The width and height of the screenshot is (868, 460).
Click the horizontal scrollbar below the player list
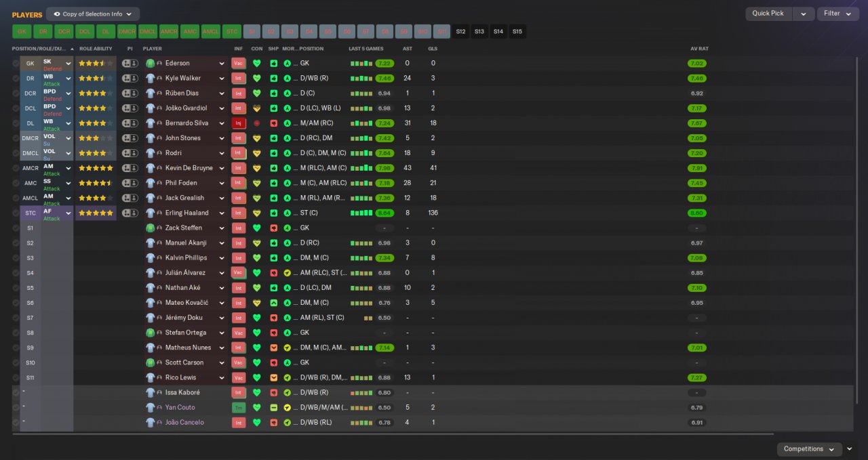pos(393,434)
